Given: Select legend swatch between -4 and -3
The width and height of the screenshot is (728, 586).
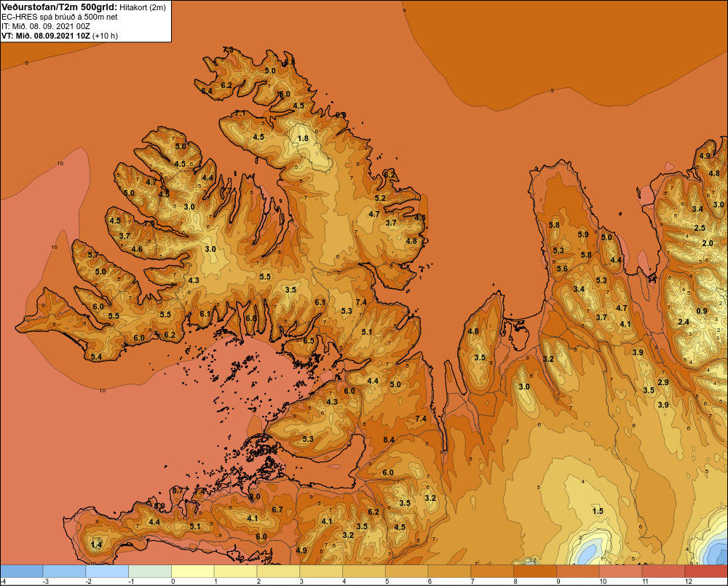Looking at the screenshot, I should coord(21,571).
